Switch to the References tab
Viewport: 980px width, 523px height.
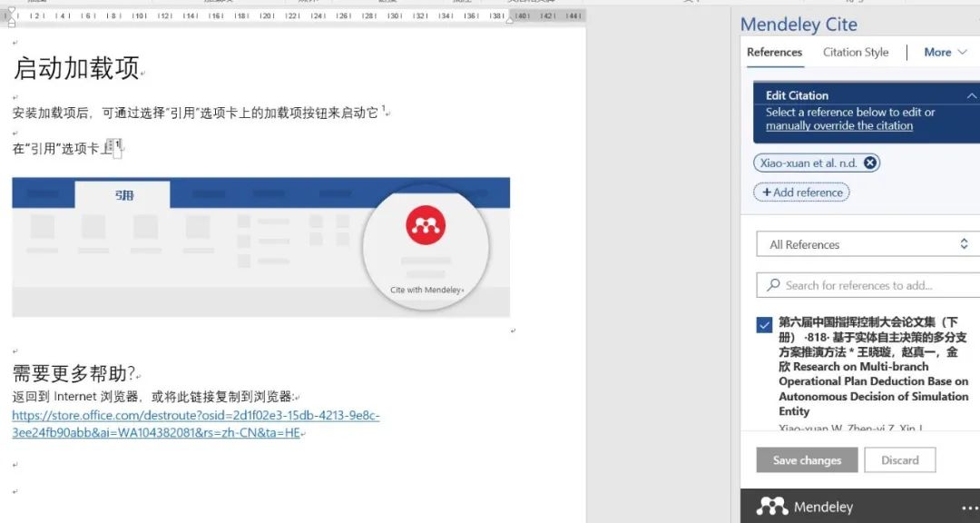[x=774, y=53]
